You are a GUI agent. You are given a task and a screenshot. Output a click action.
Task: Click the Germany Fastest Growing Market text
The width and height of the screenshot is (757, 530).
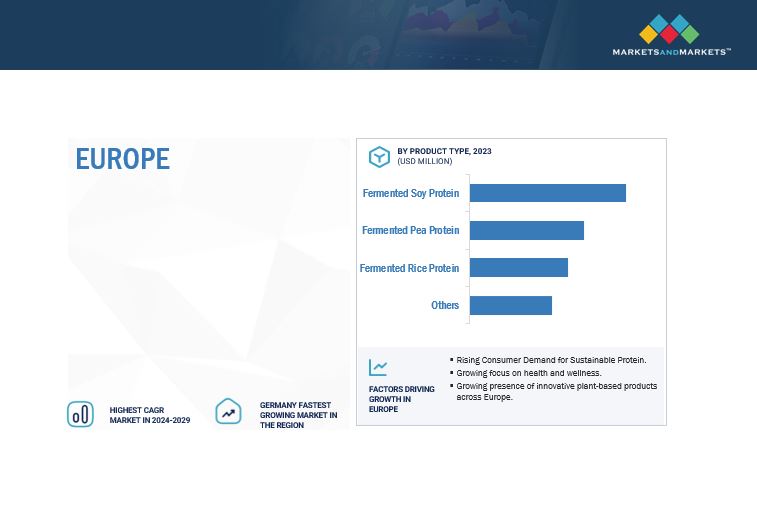pyautogui.click(x=298, y=414)
